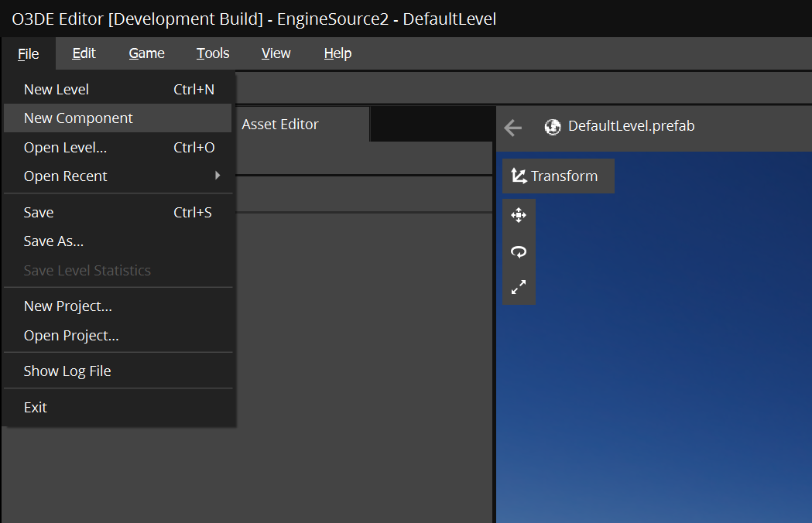Choose New Project... menu entry
Viewport: 812px width, 523px height.
pyautogui.click(x=118, y=306)
